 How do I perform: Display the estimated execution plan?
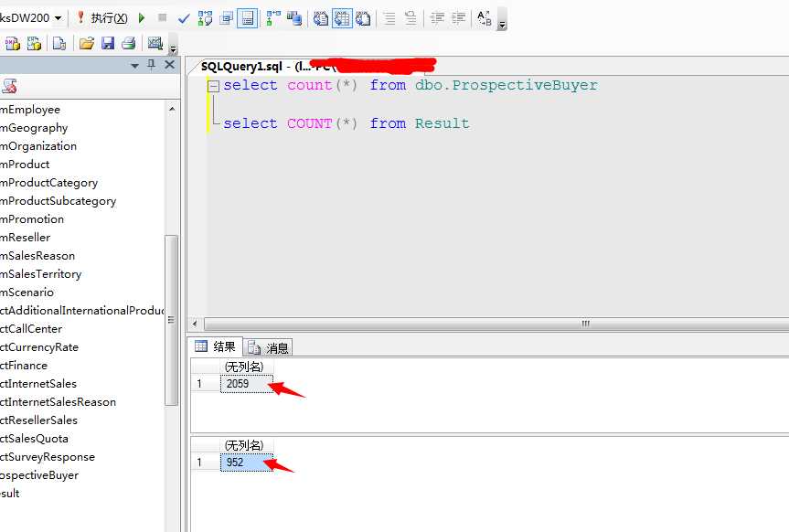click(x=206, y=18)
